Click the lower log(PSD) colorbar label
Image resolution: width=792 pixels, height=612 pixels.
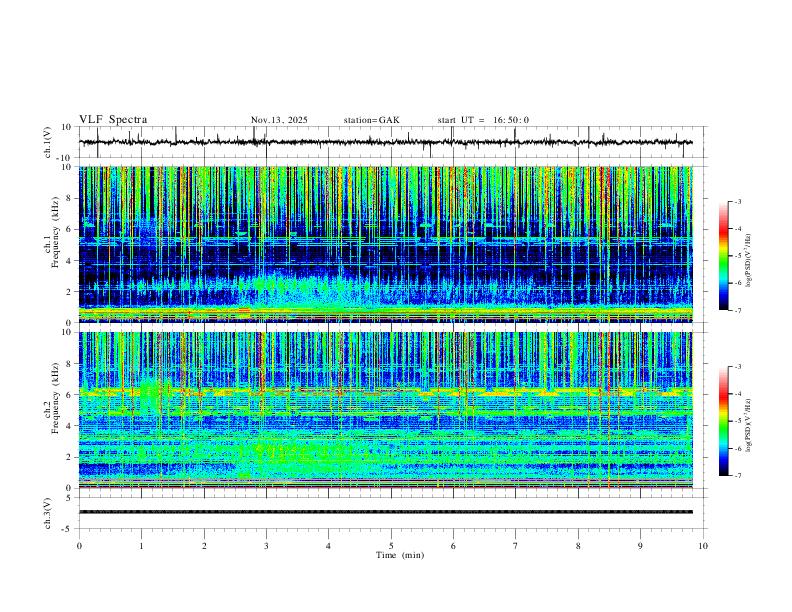pos(749,425)
